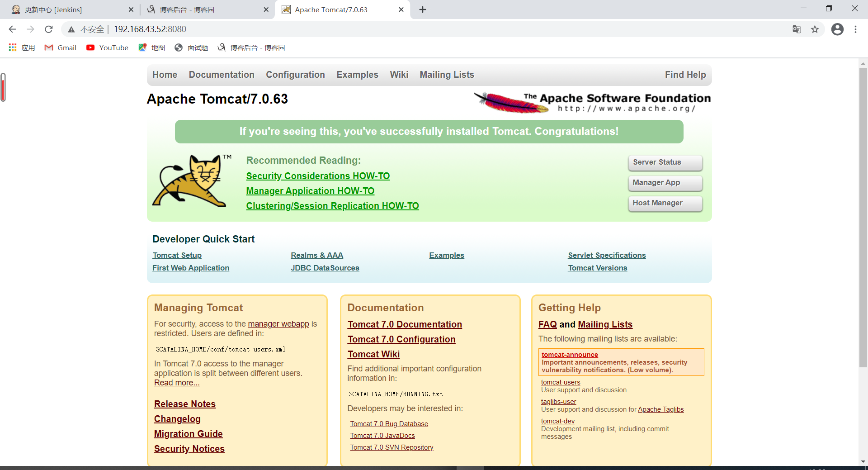Open Home in the Tomcat nav bar
This screenshot has width=868, height=470.
[165, 75]
